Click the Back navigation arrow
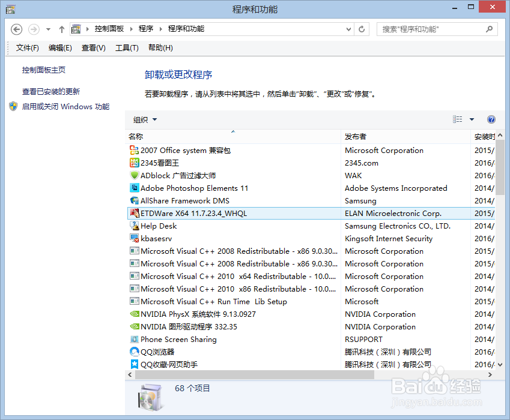The height and width of the screenshot is (420, 510). [17, 29]
